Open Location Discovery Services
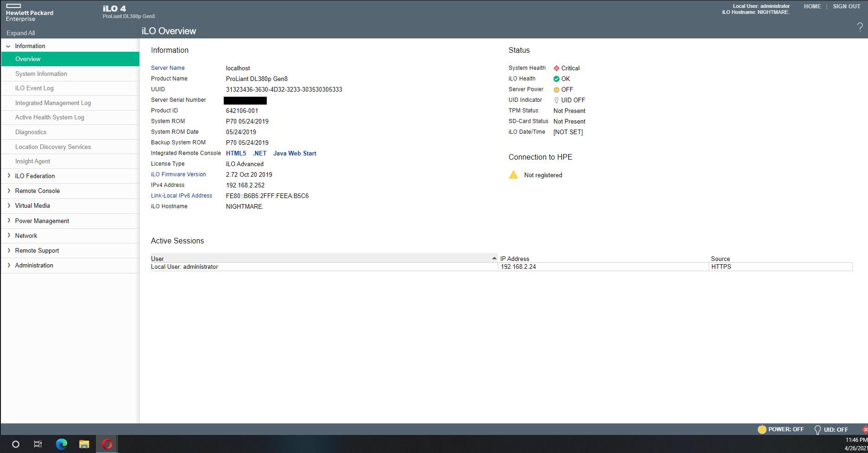 [70, 147]
